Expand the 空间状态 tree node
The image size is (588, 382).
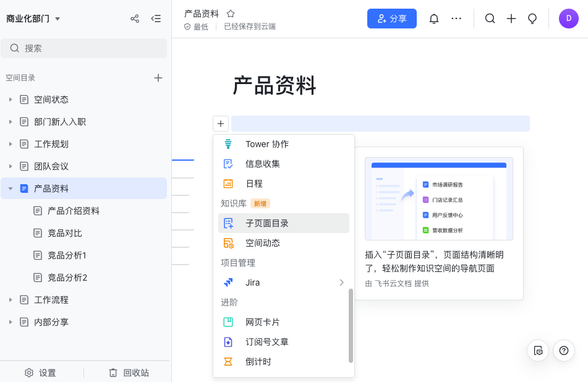click(11, 100)
